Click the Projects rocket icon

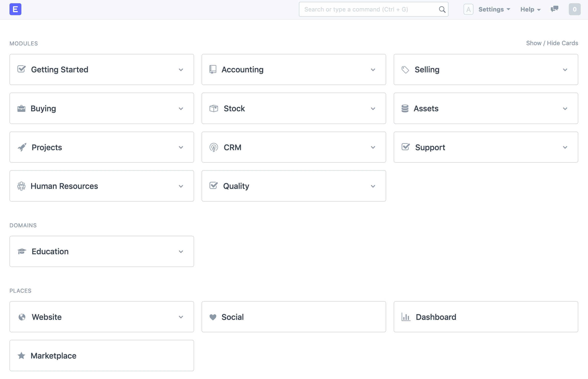click(x=22, y=147)
